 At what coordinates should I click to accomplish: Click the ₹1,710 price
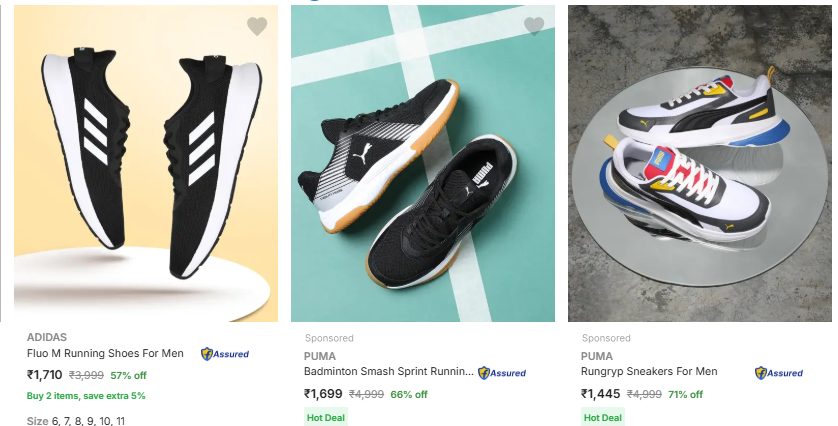coord(44,375)
